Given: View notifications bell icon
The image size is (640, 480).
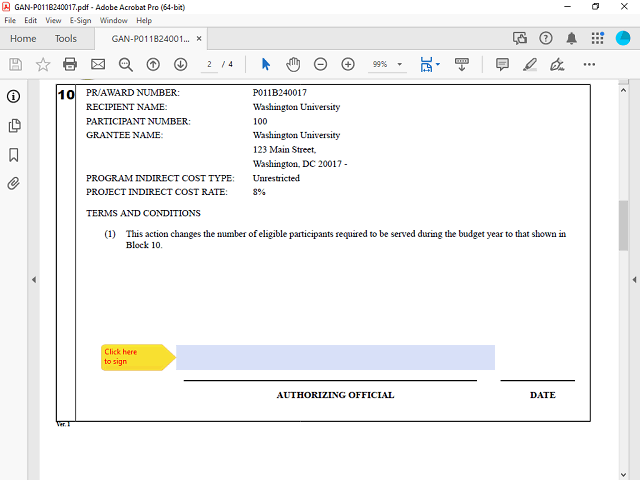Looking at the screenshot, I should point(571,38).
